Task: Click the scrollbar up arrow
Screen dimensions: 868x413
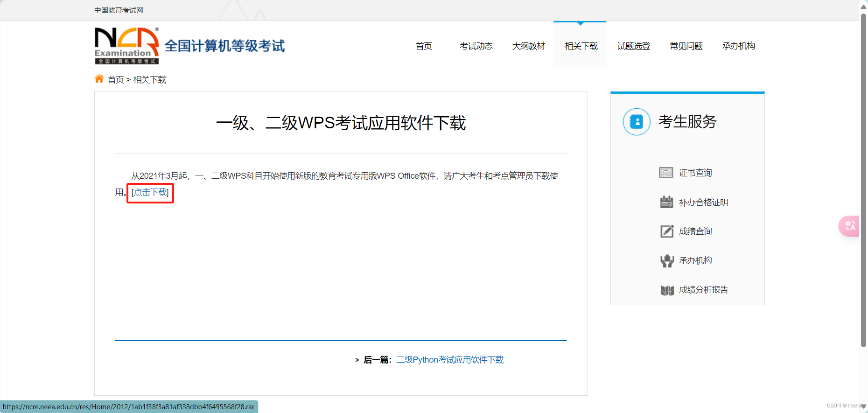Action: tap(863, 6)
